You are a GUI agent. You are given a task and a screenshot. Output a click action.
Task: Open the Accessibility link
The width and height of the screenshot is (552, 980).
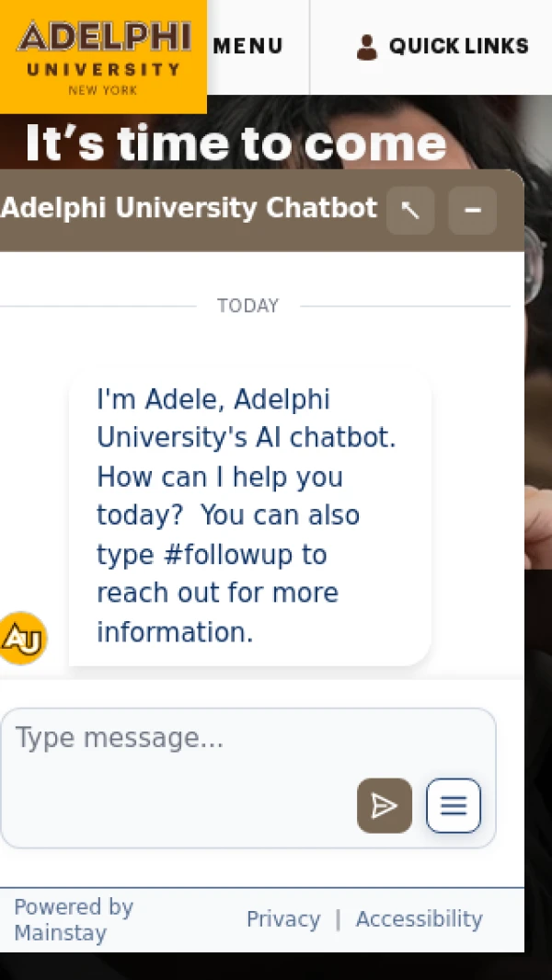[419, 919]
